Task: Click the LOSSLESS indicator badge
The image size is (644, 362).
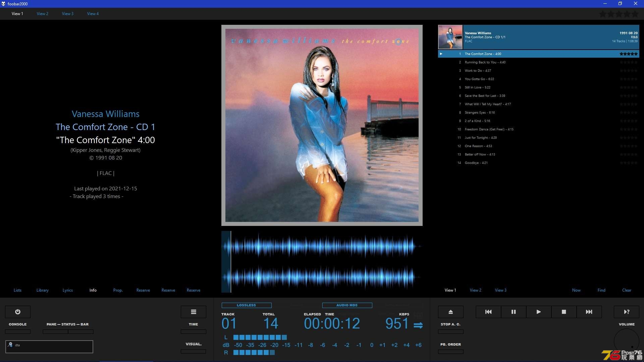Action: pyautogui.click(x=247, y=305)
